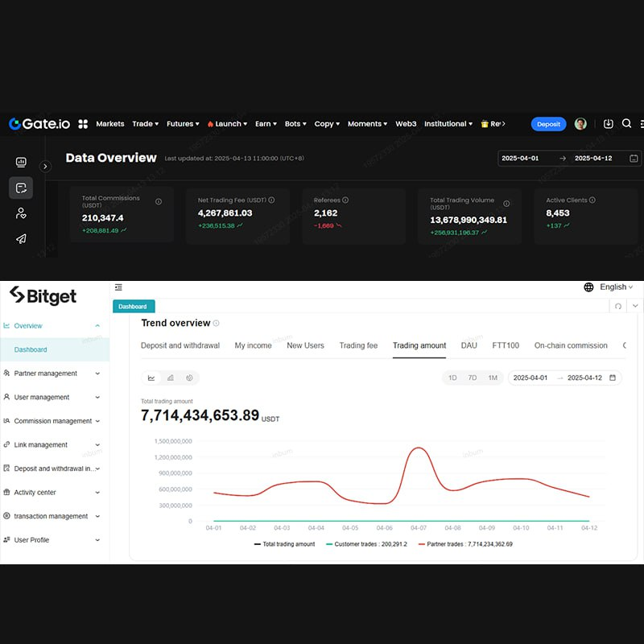Open the Gate.io sidebar referees heart icon
Viewport: 644px width, 644px height.
pyautogui.click(x=21, y=213)
